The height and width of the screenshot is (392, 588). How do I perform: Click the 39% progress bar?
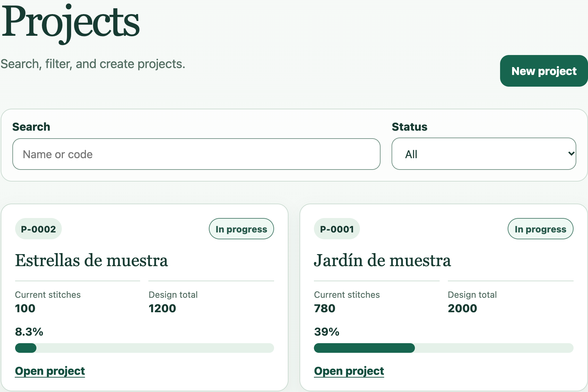tap(444, 348)
